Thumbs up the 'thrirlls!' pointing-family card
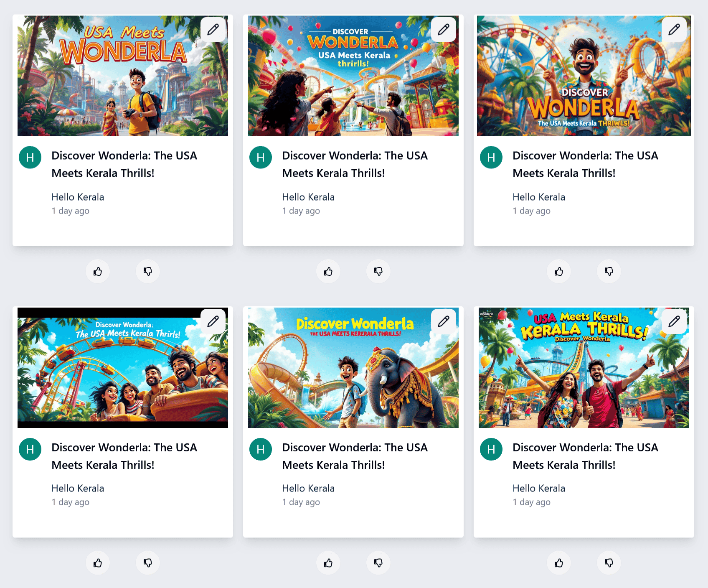708x588 pixels. point(328,272)
